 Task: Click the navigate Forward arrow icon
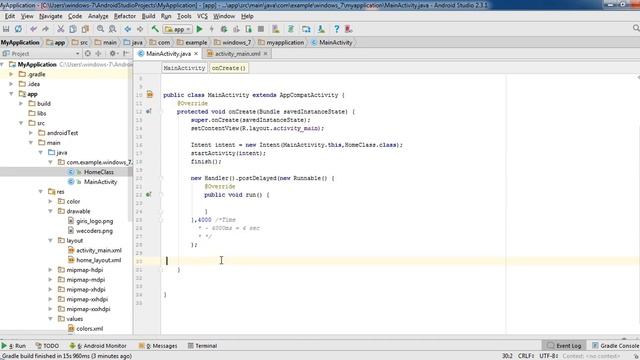(140, 29)
